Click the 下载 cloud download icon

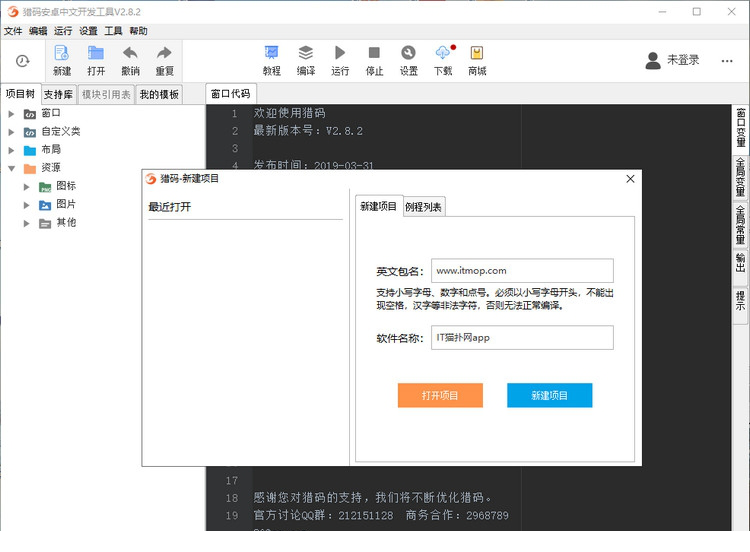[x=443, y=54]
